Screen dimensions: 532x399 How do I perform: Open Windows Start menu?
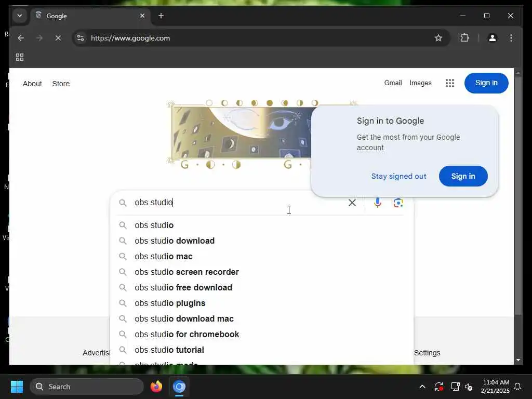coord(17,387)
